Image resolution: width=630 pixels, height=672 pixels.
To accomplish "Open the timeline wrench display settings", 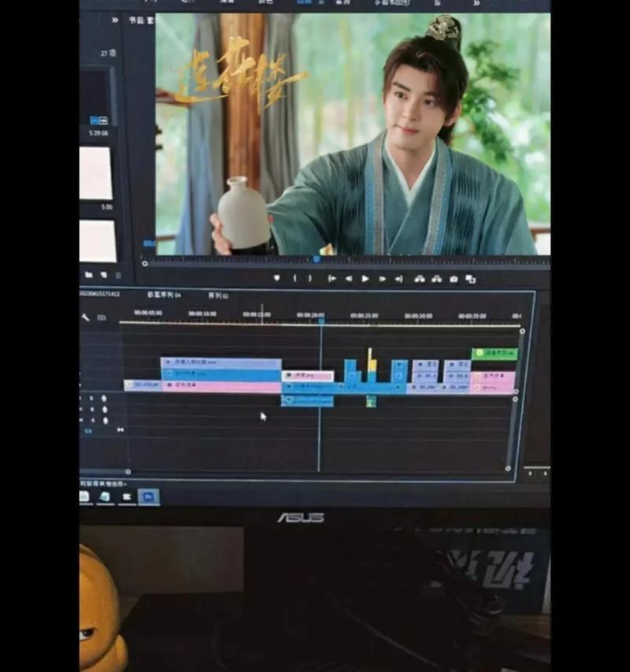I will pyautogui.click(x=85, y=317).
